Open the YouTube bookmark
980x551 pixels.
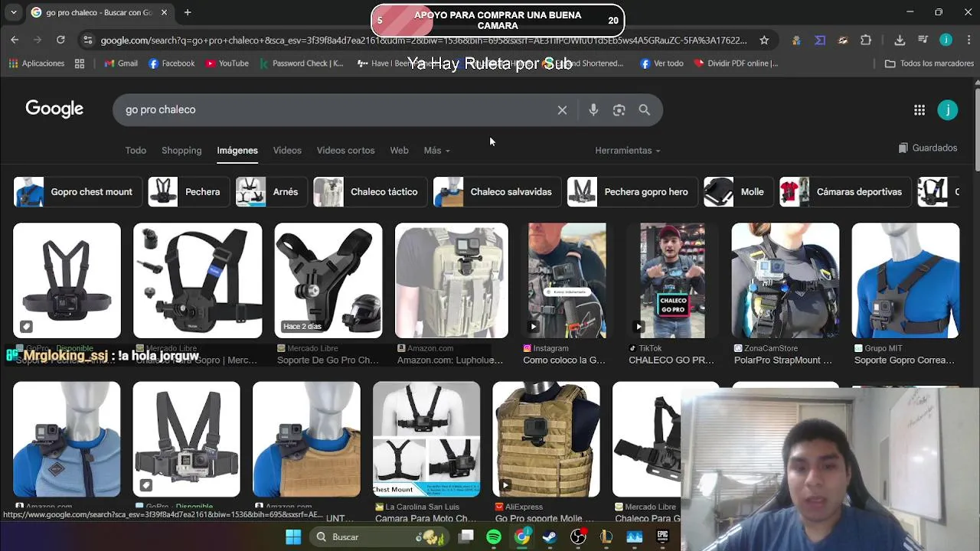(x=227, y=64)
